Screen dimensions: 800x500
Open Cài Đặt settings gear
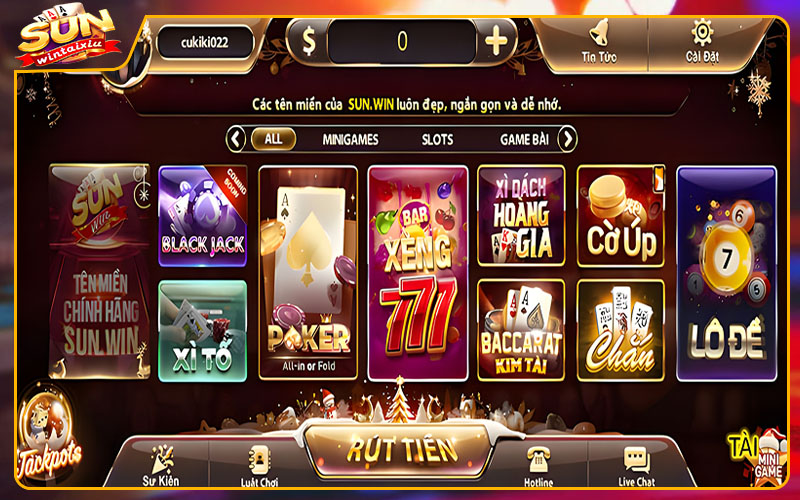[702, 42]
